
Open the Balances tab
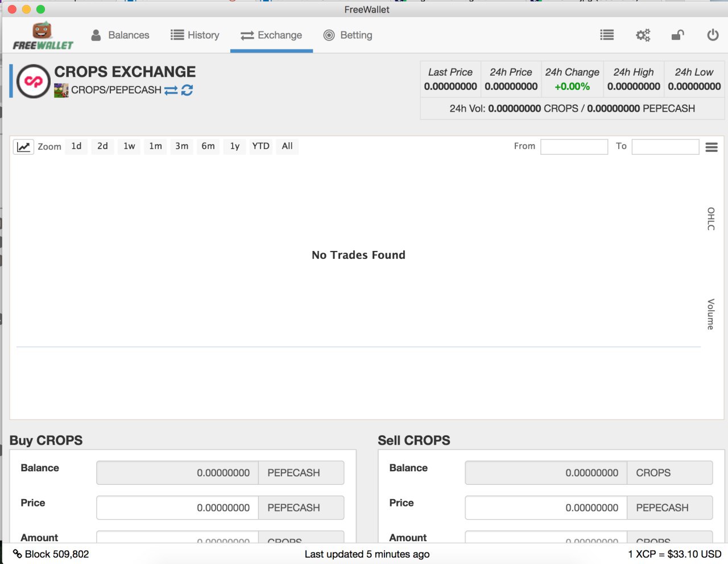coord(120,35)
